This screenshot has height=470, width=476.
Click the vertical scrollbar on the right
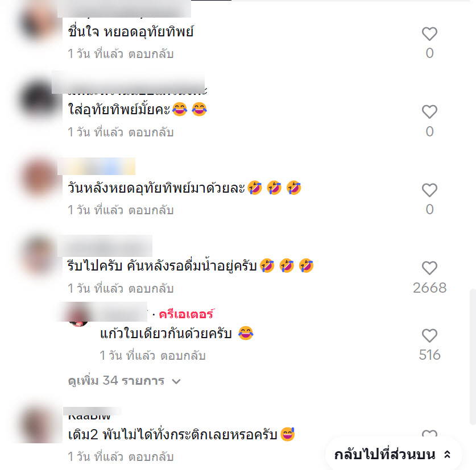tap(473, 357)
